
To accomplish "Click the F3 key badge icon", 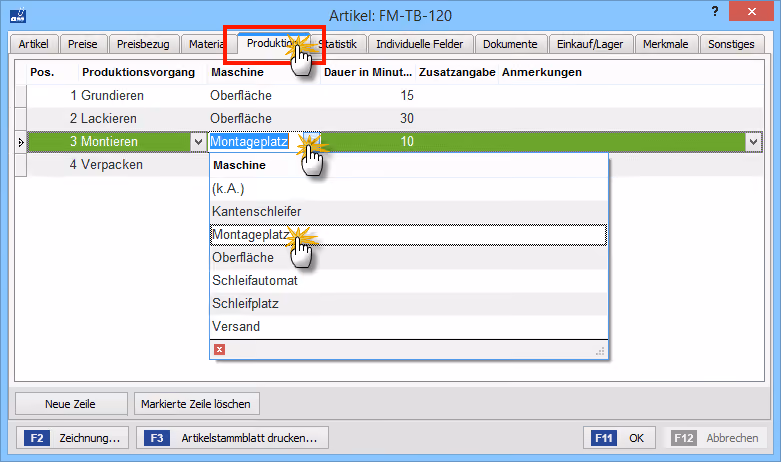I will (157, 438).
